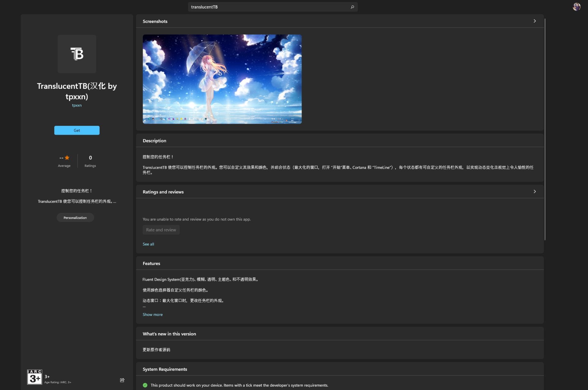Click the TranslucentTB app logo
This screenshot has height=390, width=588.
pyautogui.click(x=77, y=54)
